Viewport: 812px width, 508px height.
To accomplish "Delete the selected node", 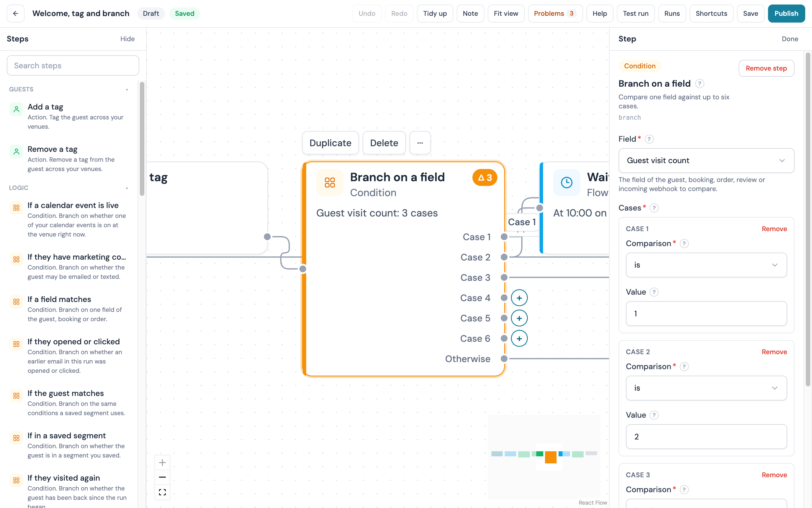I will [384, 143].
